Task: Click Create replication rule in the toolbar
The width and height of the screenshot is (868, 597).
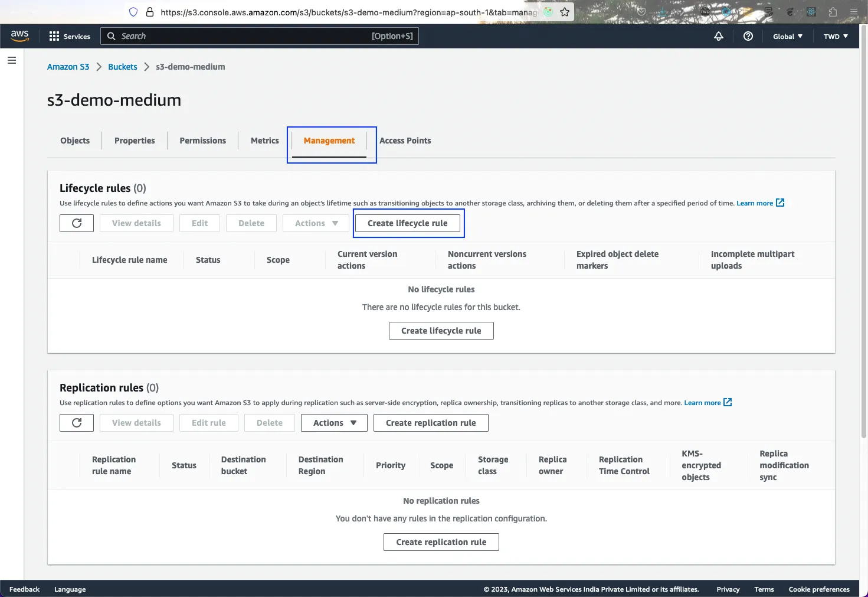Action: tap(431, 423)
